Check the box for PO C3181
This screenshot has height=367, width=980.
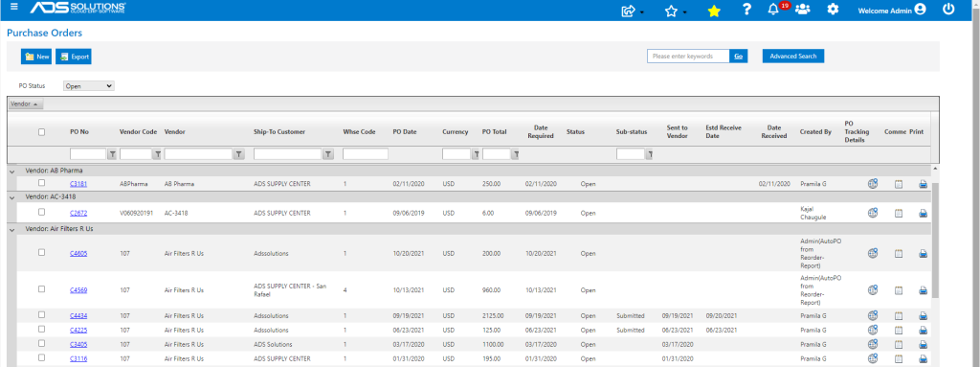(41, 184)
